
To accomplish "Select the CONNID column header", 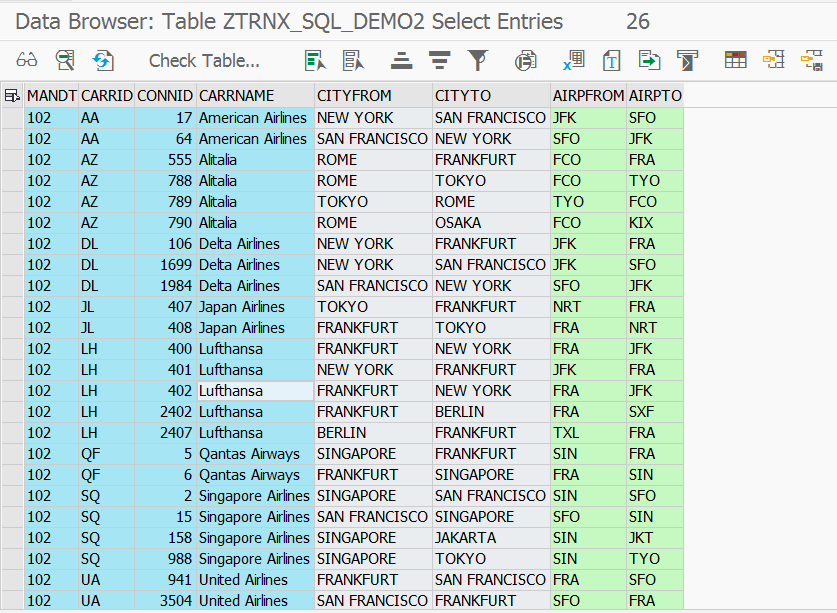I will tap(165, 96).
